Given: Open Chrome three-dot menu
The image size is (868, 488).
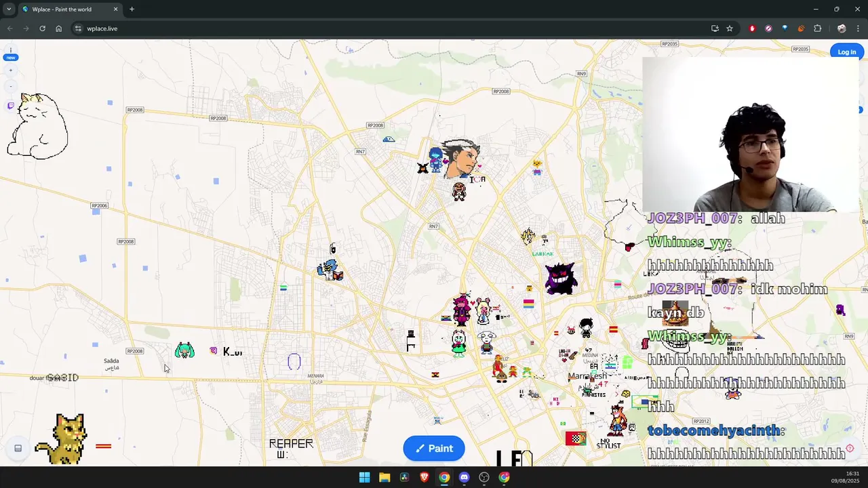Looking at the screenshot, I should 858,28.
